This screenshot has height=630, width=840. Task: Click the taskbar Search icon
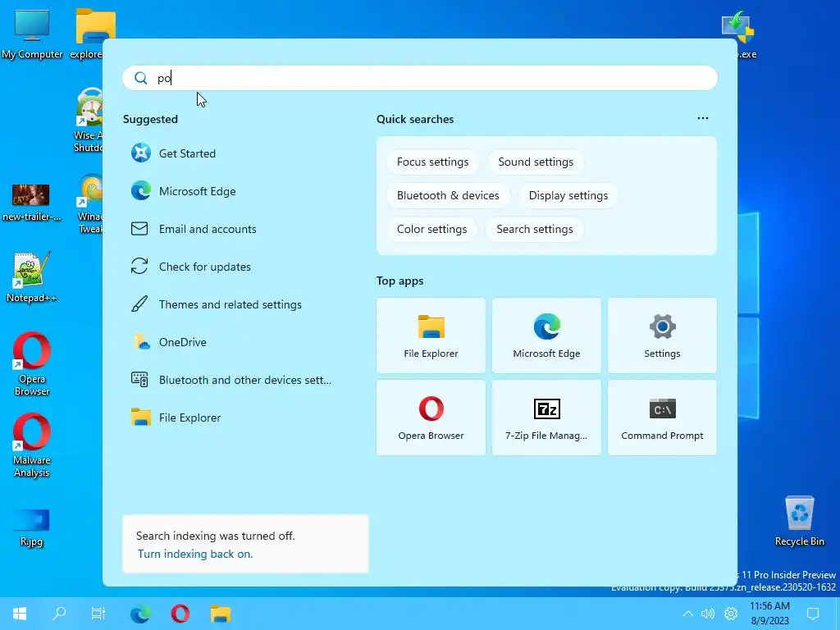59,614
